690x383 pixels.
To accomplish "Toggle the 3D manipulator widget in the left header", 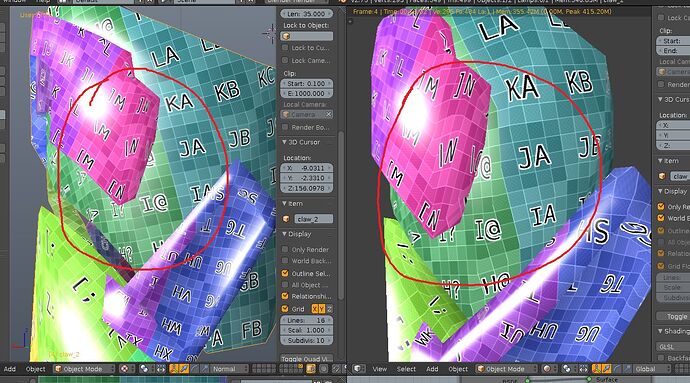I will click(x=174, y=369).
